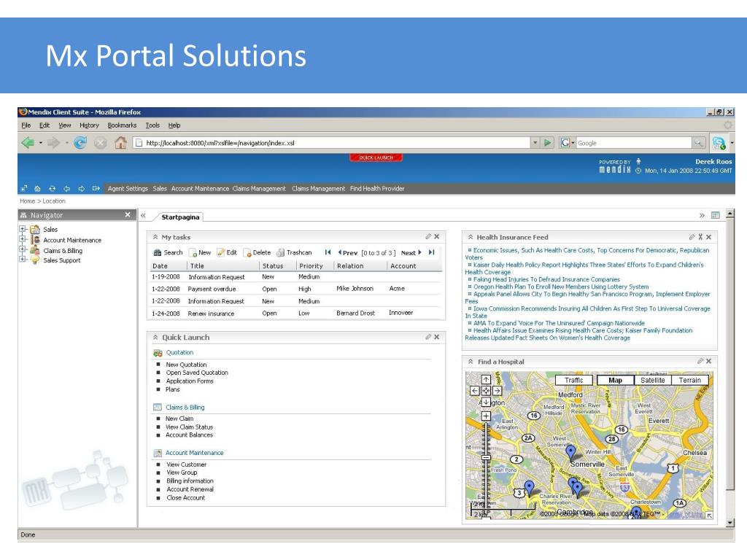
Task: Click the vertical scrollbar down arrow
Action: (x=729, y=522)
